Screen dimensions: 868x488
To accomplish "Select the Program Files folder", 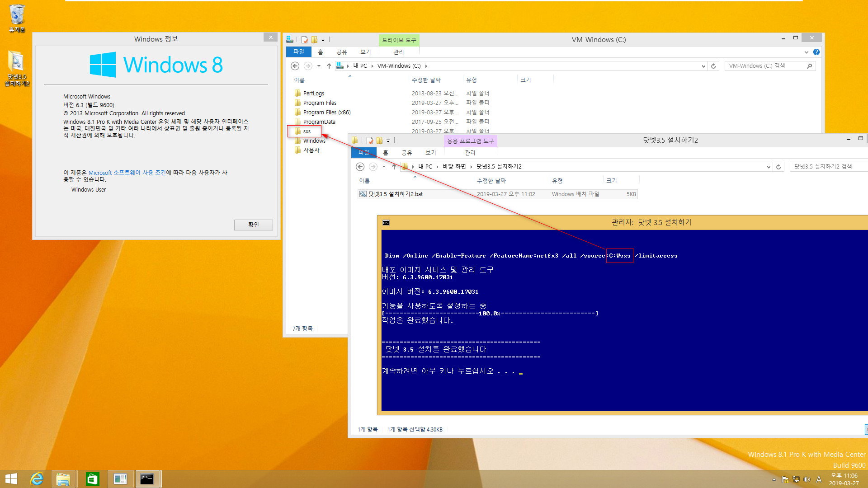I will tap(320, 103).
